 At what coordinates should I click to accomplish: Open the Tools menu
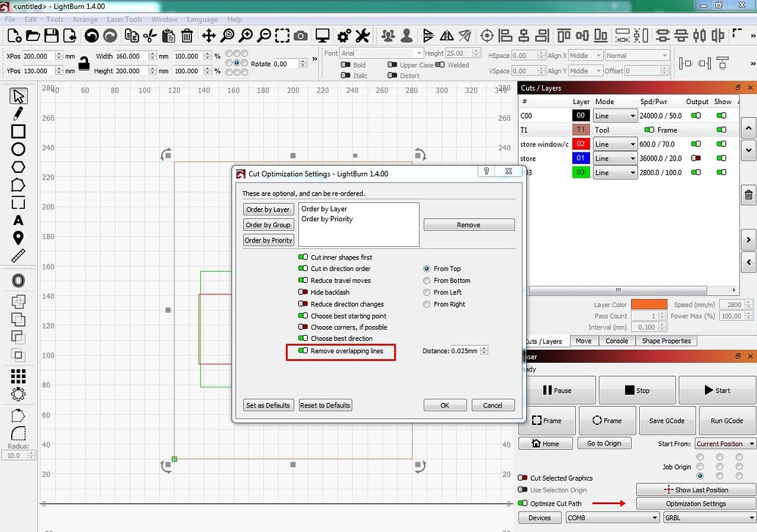pyautogui.click(x=55, y=19)
